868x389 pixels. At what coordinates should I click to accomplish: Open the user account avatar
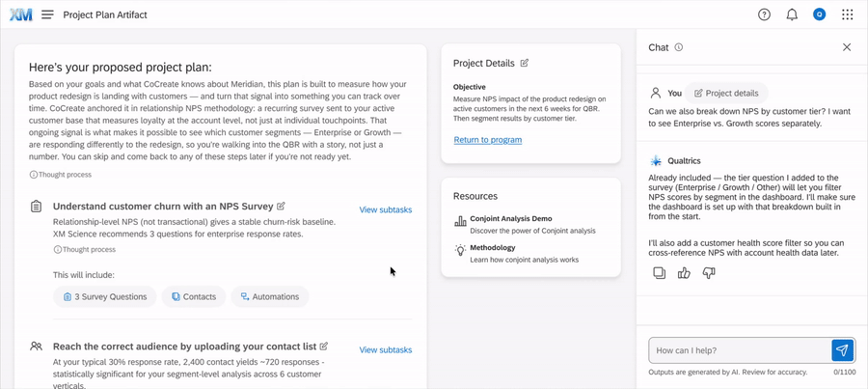coord(819,15)
